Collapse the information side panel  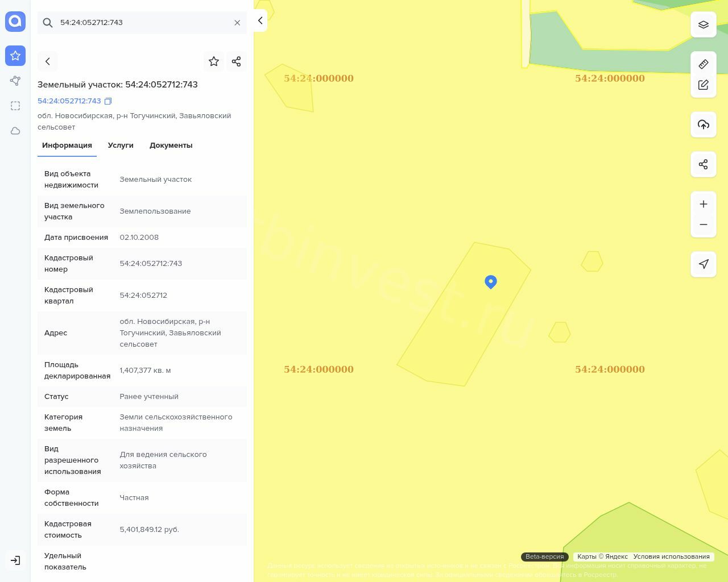click(260, 20)
